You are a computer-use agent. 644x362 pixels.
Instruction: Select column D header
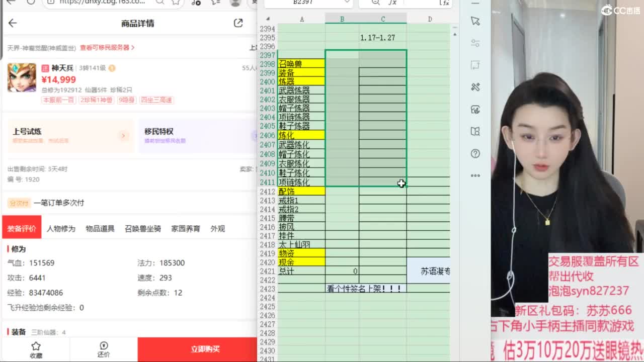click(430, 19)
